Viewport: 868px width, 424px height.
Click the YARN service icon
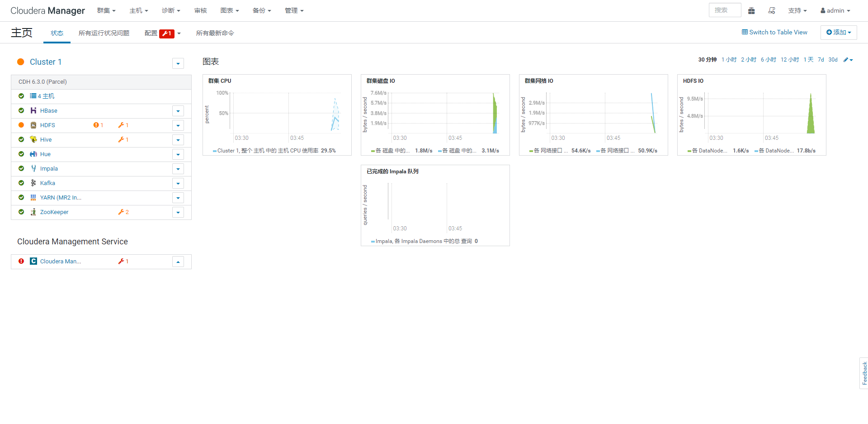[x=33, y=197]
